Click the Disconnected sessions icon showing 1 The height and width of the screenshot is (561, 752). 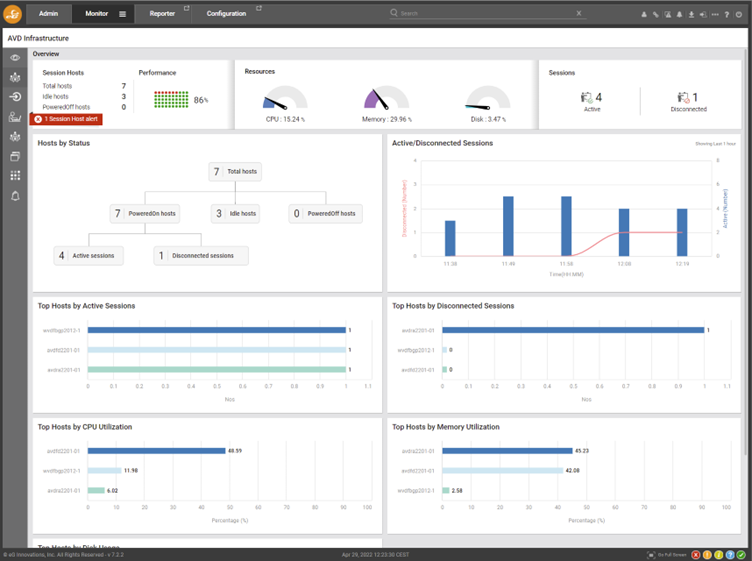[683, 97]
